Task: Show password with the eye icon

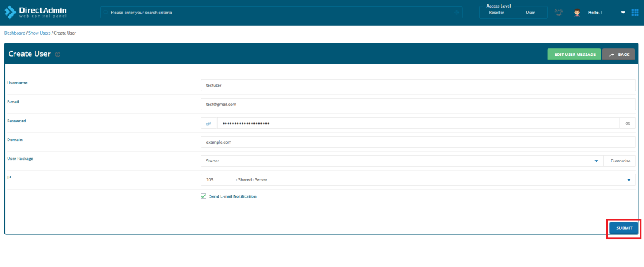Action: pos(628,123)
